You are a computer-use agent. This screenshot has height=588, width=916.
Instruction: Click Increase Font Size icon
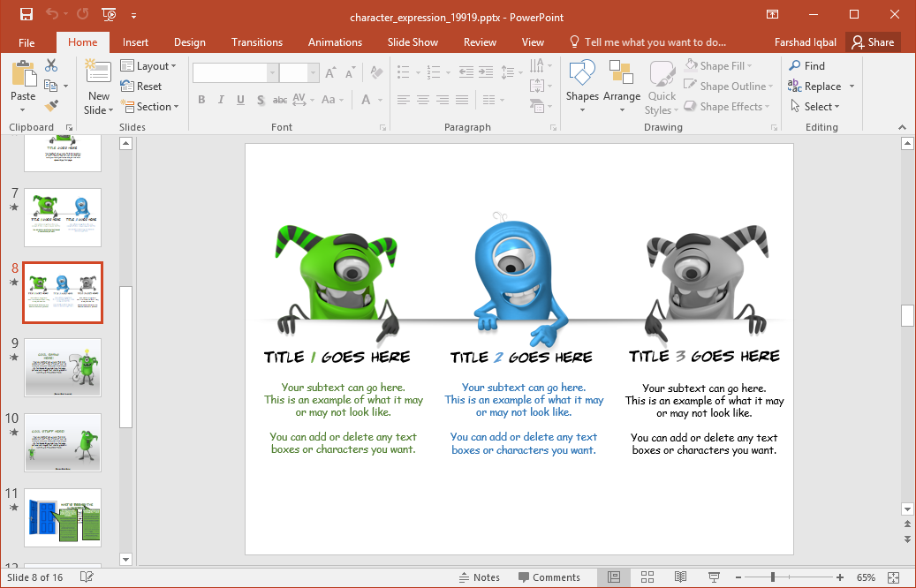click(330, 73)
